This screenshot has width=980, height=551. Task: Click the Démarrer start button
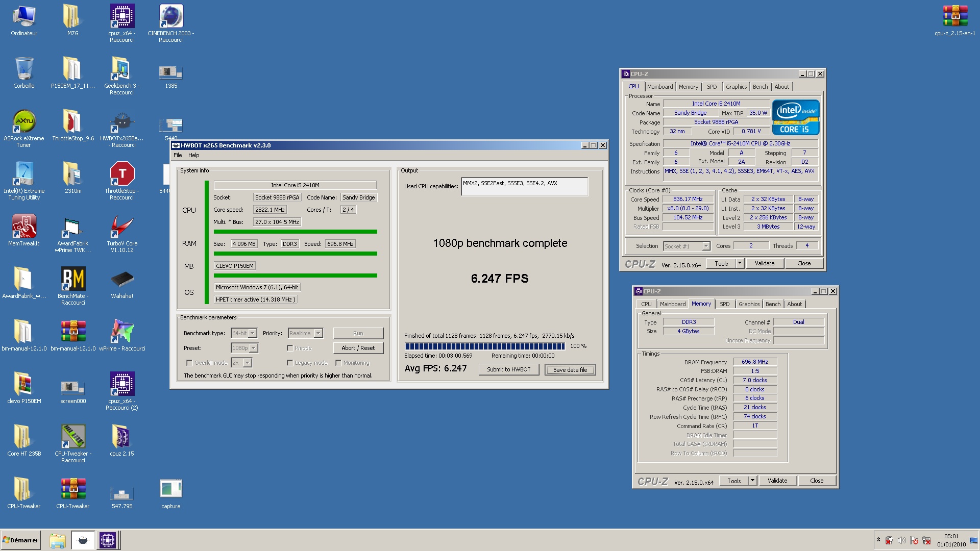click(21, 540)
